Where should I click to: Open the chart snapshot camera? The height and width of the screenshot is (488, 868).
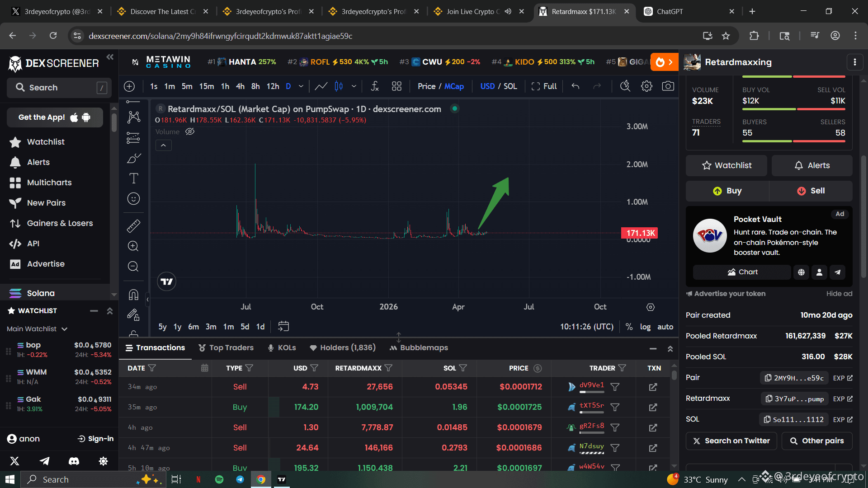[x=668, y=86]
